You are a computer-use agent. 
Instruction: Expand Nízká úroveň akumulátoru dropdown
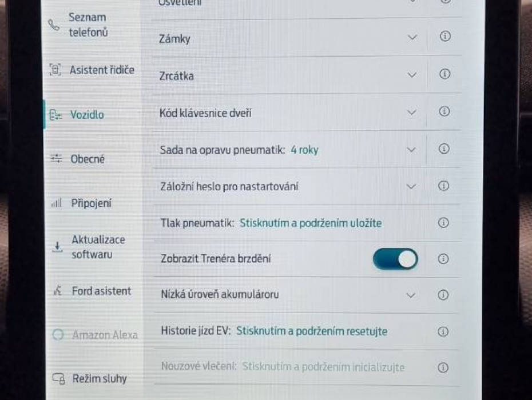pos(410,295)
